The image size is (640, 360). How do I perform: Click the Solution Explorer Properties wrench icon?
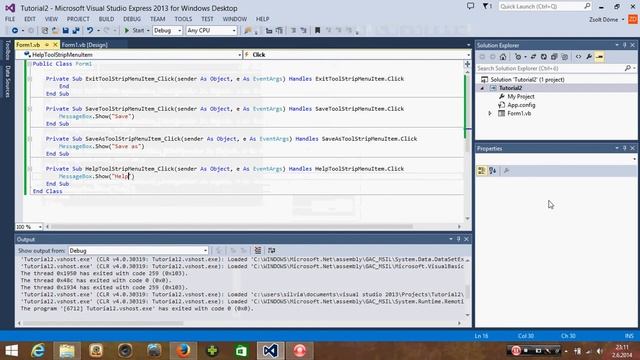pyautogui.click(x=589, y=57)
